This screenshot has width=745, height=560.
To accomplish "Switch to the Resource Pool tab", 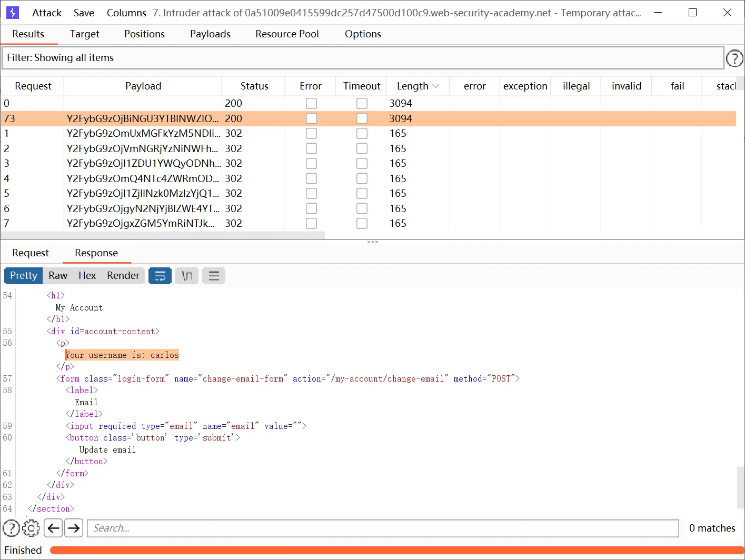I will [x=287, y=34].
